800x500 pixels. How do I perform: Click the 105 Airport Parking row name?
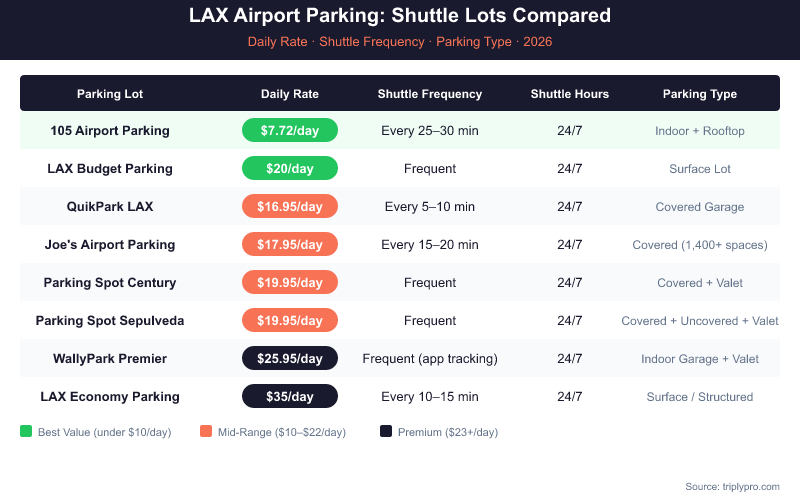(110, 131)
